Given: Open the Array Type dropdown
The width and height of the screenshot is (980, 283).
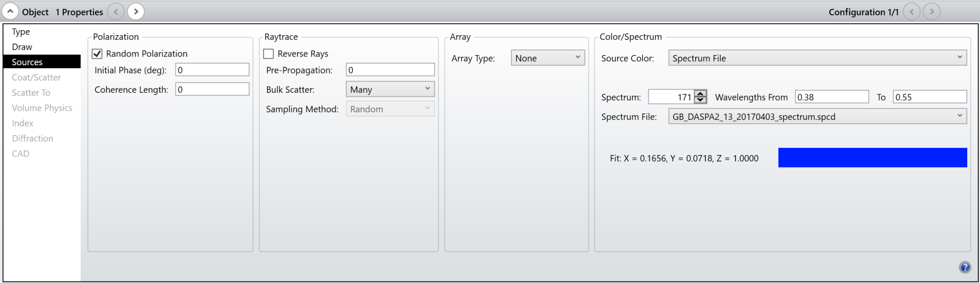Looking at the screenshot, I should click(548, 58).
